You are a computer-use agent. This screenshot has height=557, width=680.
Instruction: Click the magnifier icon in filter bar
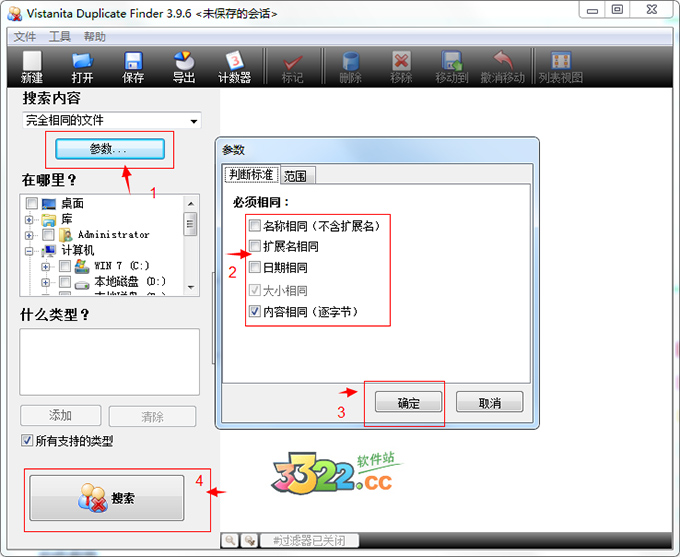pos(230,541)
